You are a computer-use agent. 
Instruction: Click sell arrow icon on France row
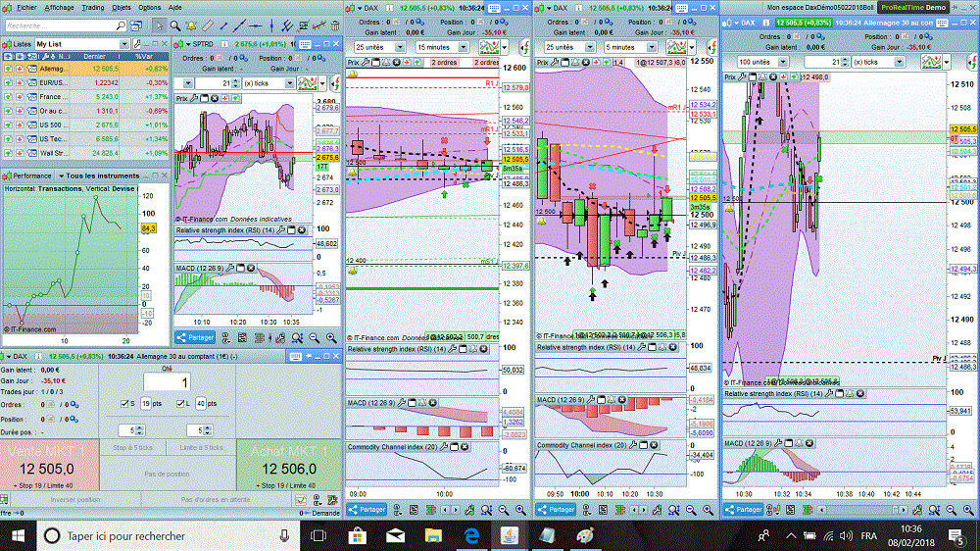(x=20, y=97)
